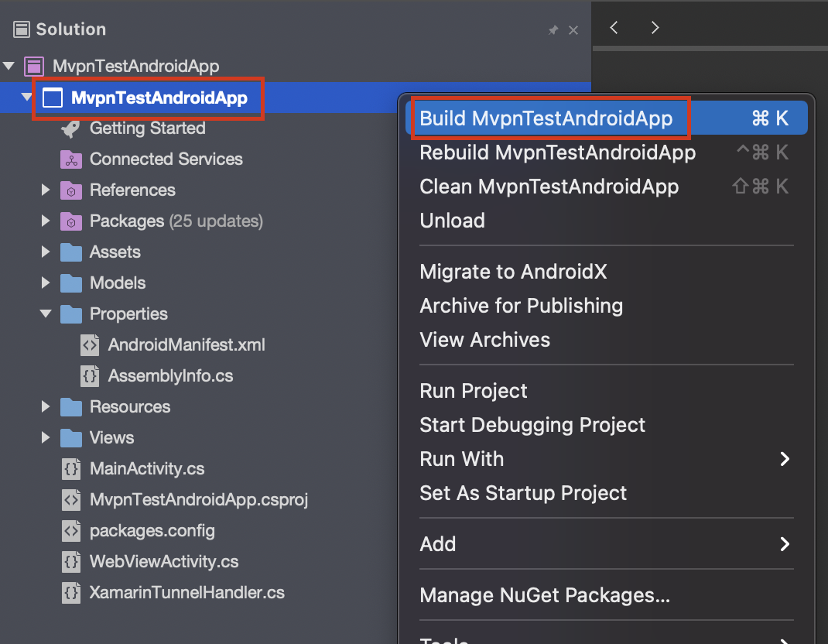The height and width of the screenshot is (644, 828).
Task: Click the packages.config file icon
Action: click(x=70, y=531)
